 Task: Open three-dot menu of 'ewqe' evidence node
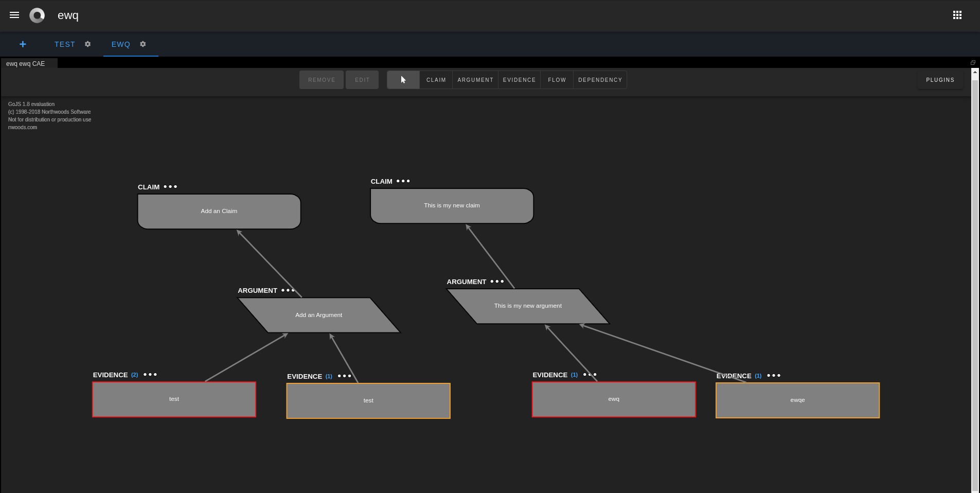click(x=774, y=376)
